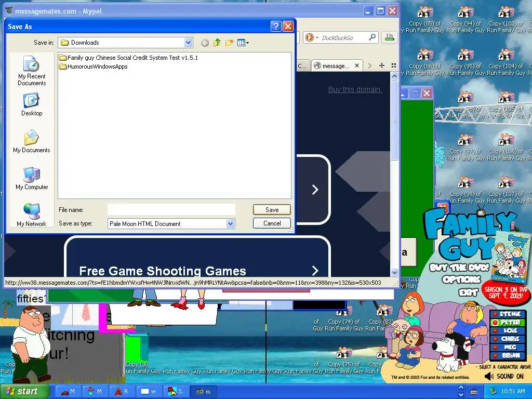This screenshot has width=532, height=399.
Task: Click the keyboard icon in the taskbar
Action: [474, 392]
